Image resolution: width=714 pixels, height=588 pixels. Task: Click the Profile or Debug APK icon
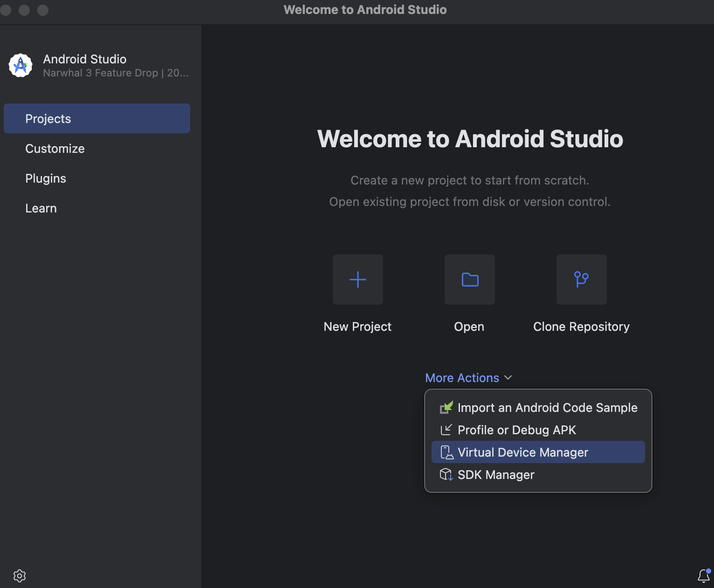click(x=446, y=430)
